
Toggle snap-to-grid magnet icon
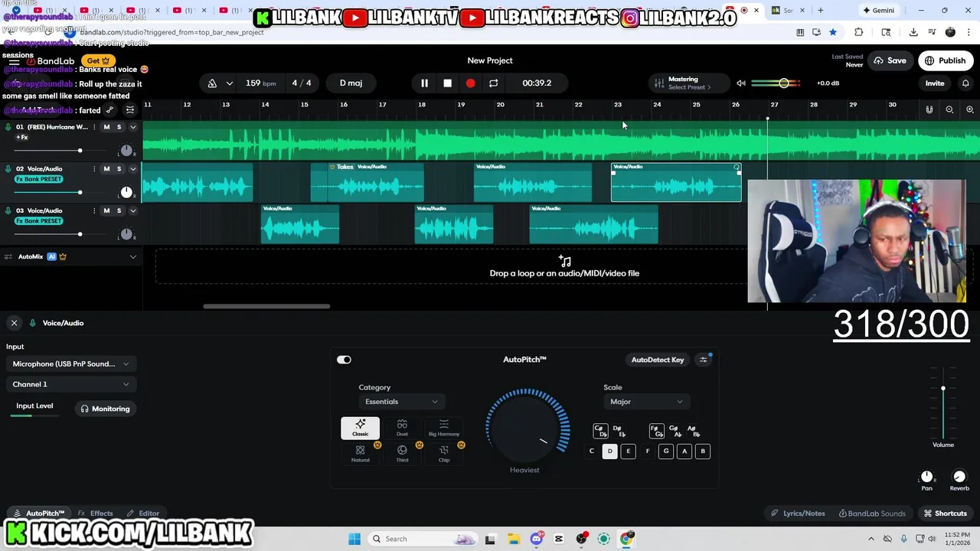click(x=929, y=109)
